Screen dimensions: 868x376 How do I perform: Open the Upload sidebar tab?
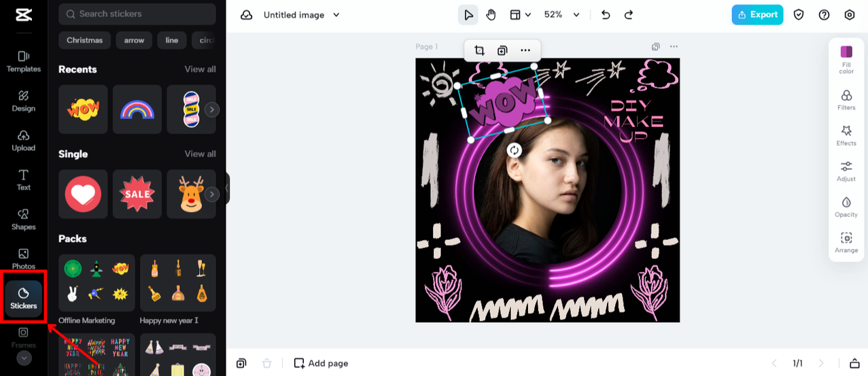[24, 140]
